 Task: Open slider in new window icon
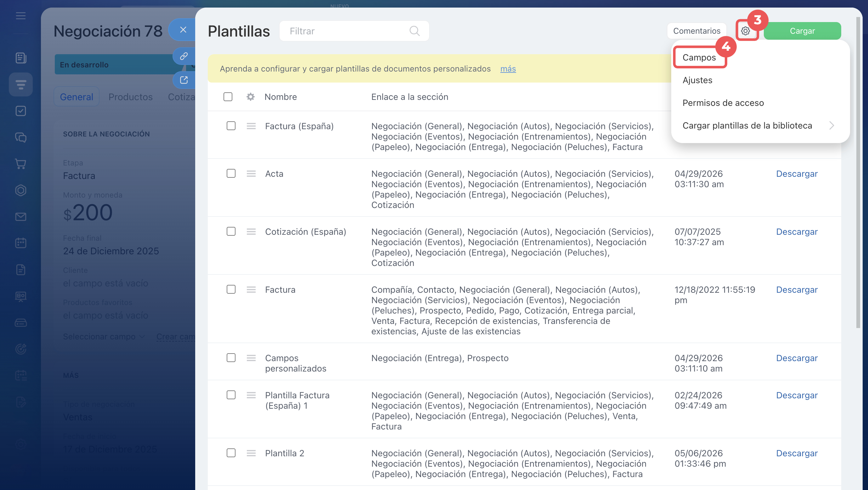[x=184, y=80]
